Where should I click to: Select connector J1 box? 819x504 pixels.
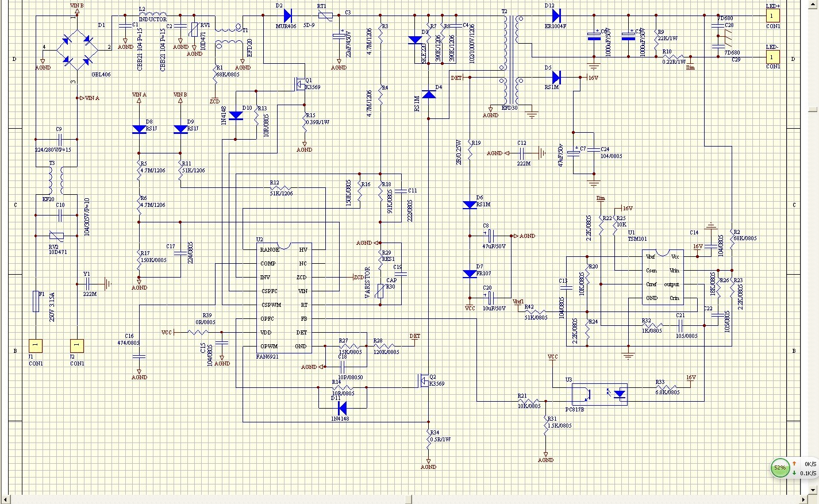36,345
